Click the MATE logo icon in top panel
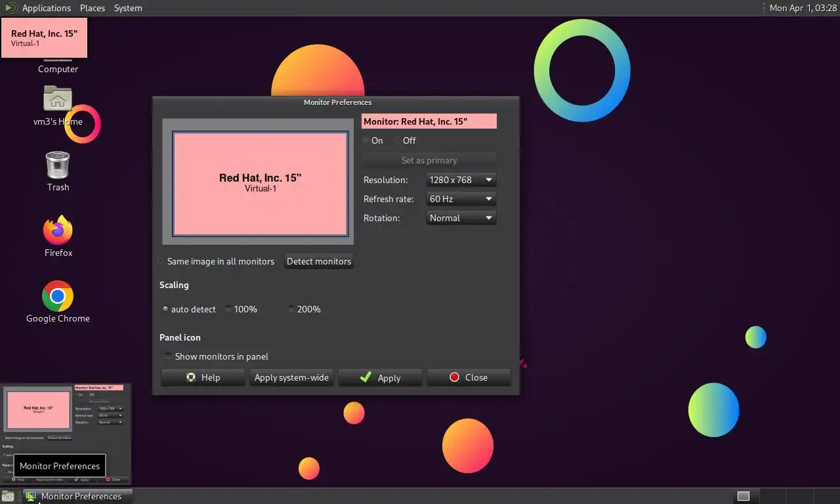 click(10, 8)
